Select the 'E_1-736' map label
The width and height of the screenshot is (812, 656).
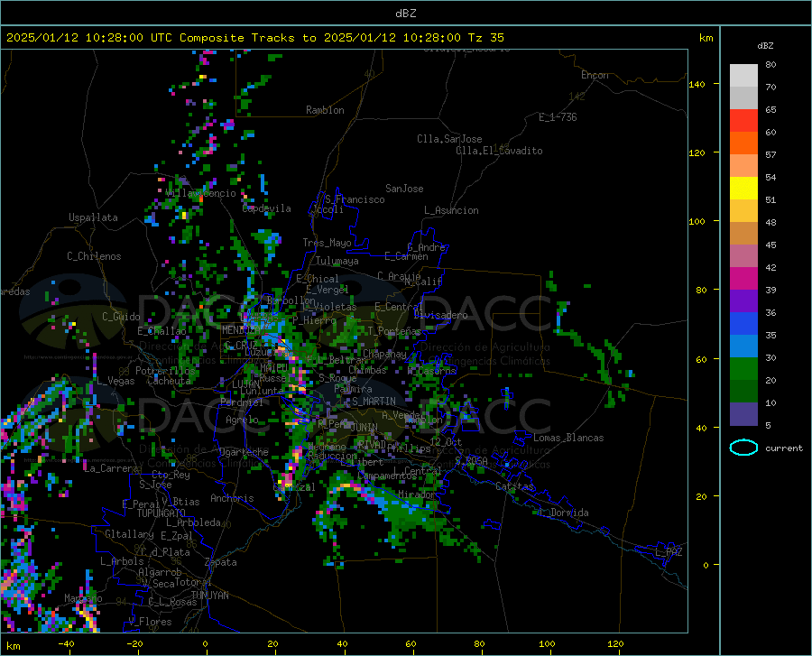pyautogui.click(x=558, y=117)
